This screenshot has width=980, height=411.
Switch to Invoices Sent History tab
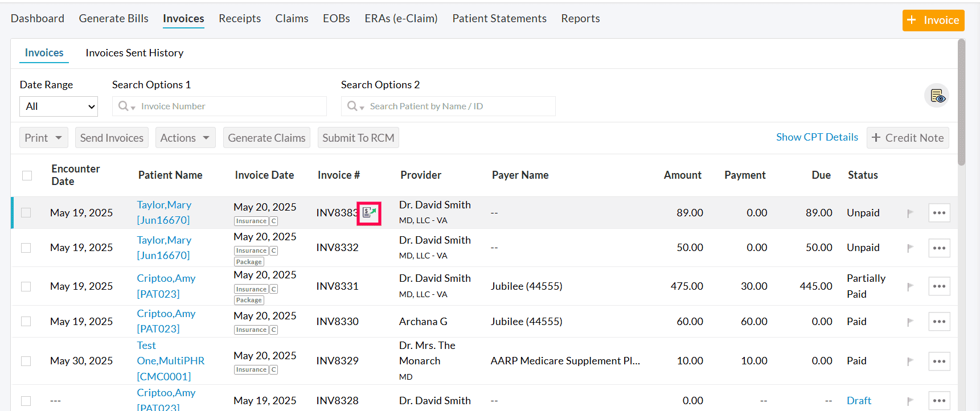coord(134,53)
